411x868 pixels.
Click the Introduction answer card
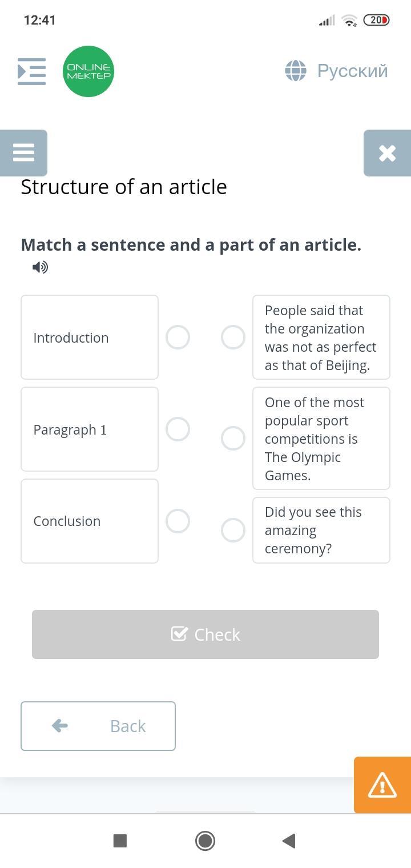(90, 337)
